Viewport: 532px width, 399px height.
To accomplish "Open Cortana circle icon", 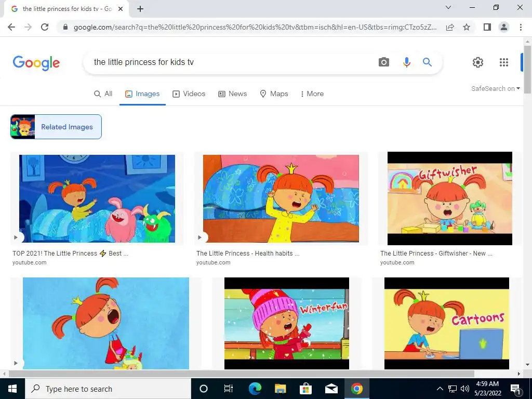I will (204, 389).
